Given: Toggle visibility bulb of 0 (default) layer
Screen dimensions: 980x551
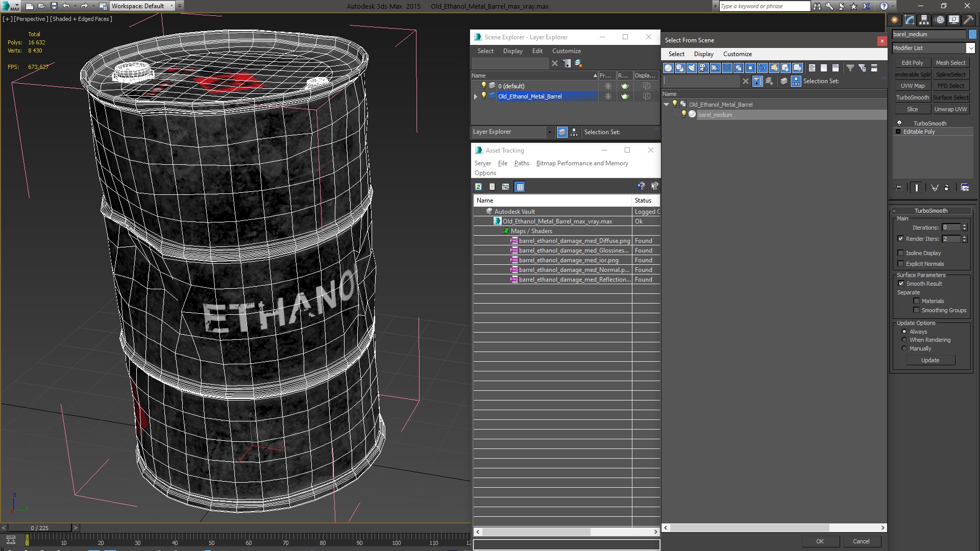Looking at the screenshot, I should [x=484, y=86].
